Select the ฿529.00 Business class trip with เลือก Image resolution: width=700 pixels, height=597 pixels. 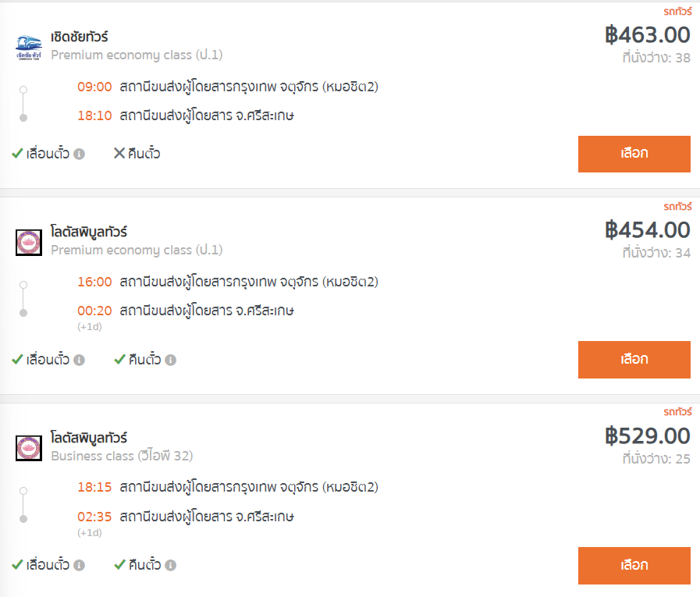[634, 566]
